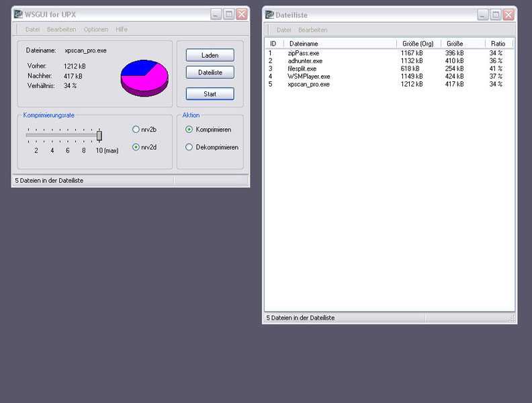
Task: Select the nrv2b compression algorithm
Action: click(136, 130)
